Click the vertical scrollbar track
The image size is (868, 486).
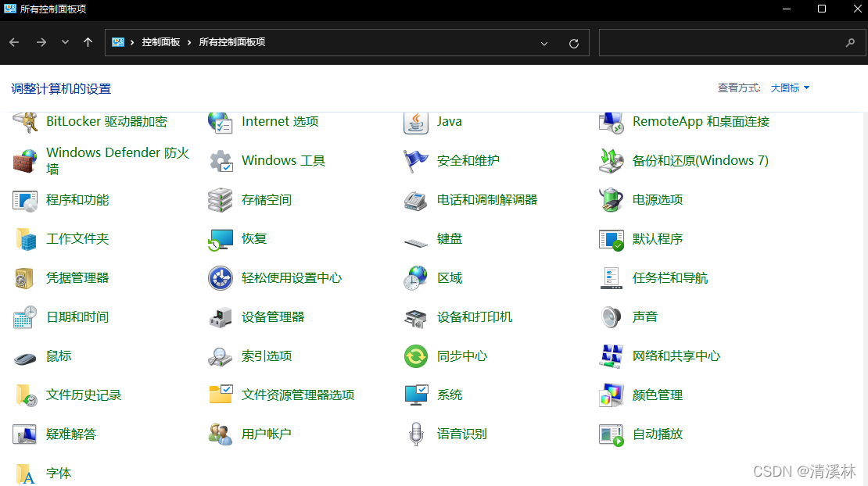click(x=865, y=298)
